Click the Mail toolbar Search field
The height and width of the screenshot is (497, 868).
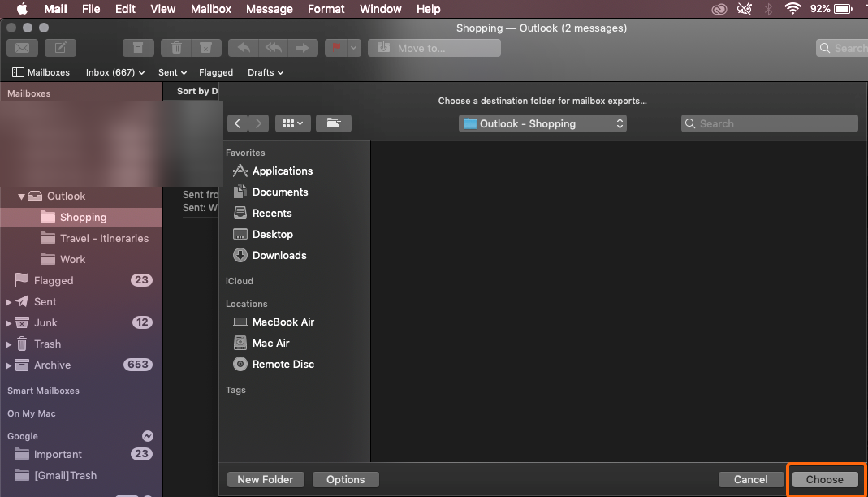coord(842,48)
